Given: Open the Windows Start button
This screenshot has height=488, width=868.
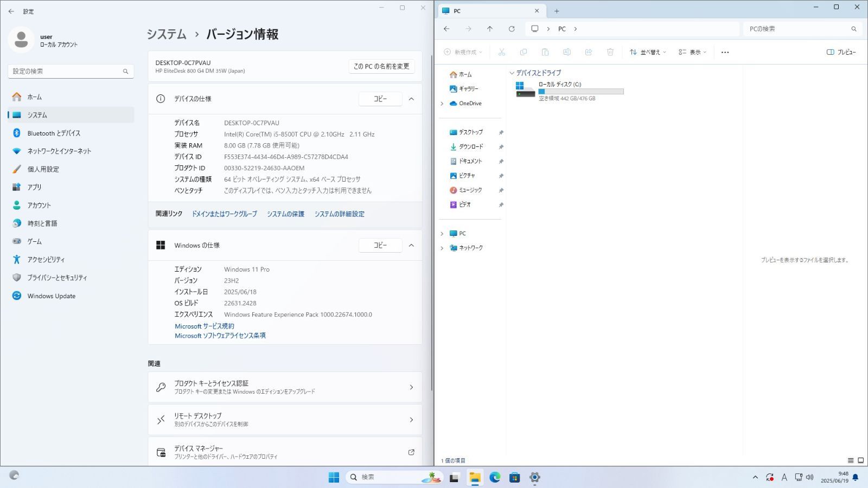Looking at the screenshot, I should [334, 477].
